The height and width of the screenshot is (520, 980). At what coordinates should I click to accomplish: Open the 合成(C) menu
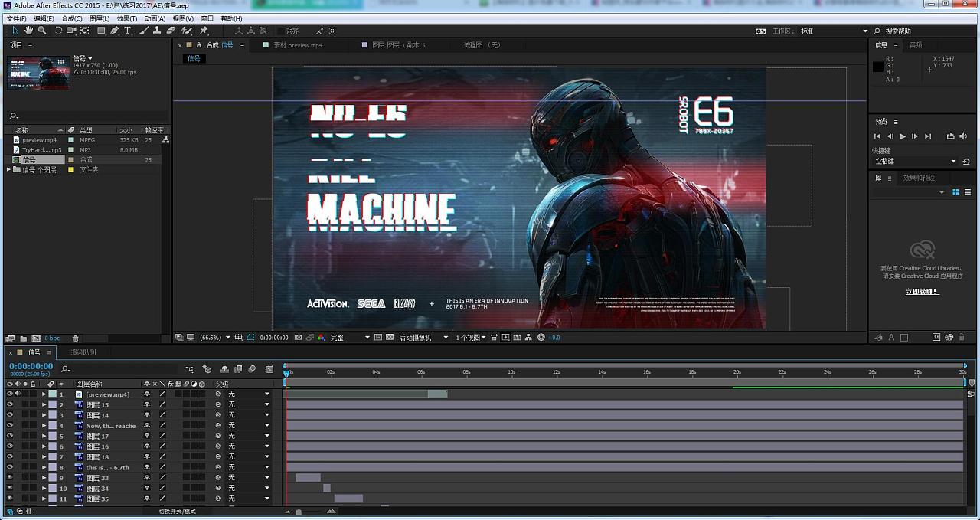coord(72,18)
